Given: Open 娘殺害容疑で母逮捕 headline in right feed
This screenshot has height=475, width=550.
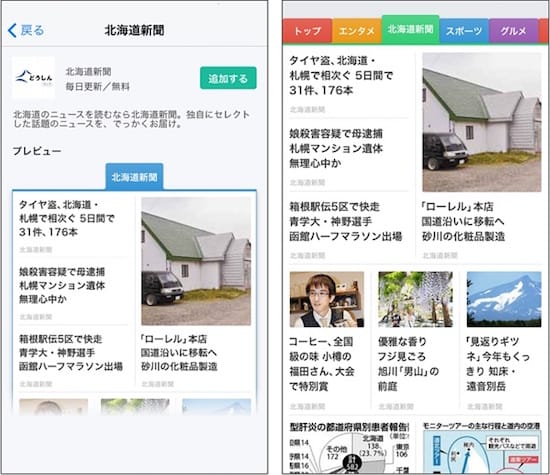Looking at the screenshot, I should pos(336,148).
